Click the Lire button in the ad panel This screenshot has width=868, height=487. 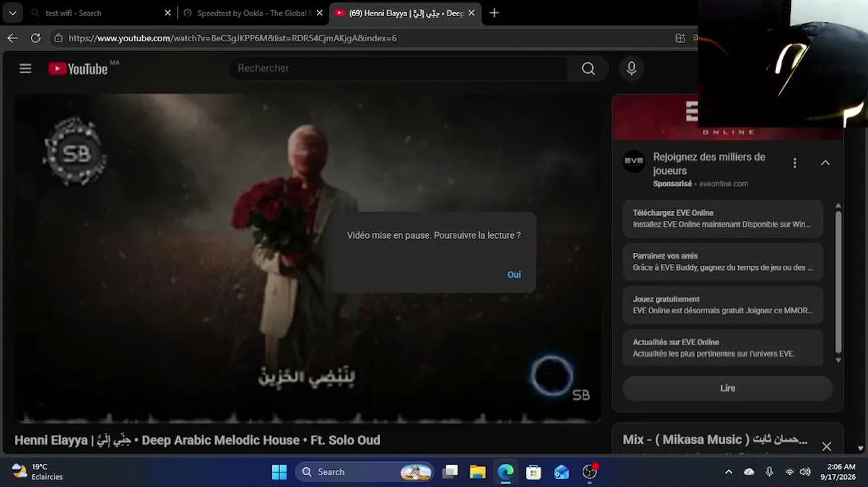click(727, 388)
